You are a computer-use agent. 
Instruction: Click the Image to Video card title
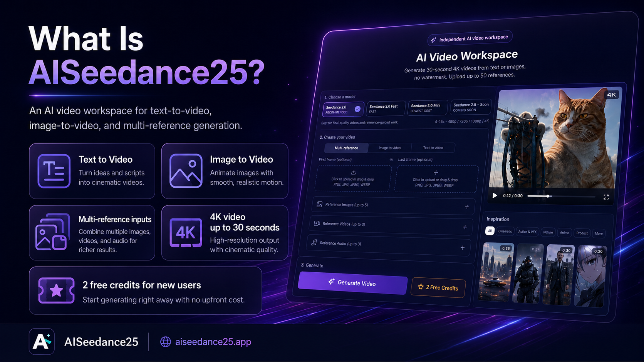[241, 160]
